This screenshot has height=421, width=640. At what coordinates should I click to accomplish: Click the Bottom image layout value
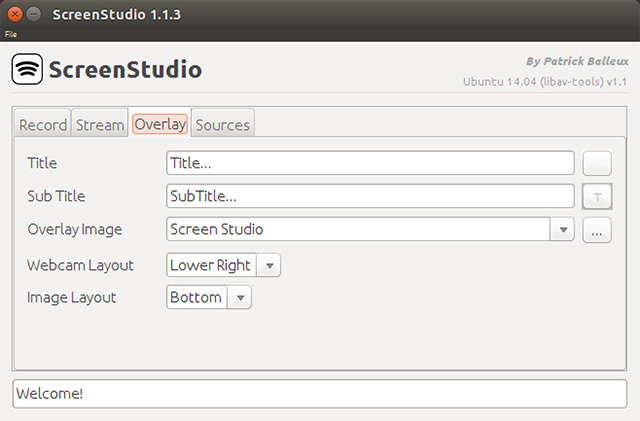[x=196, y=297]
